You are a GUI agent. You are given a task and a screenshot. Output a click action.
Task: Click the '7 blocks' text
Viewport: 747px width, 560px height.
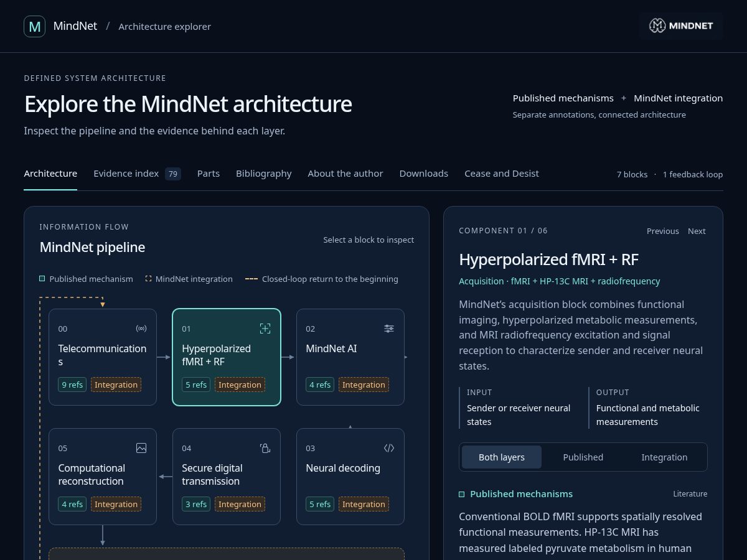[632, 174]
